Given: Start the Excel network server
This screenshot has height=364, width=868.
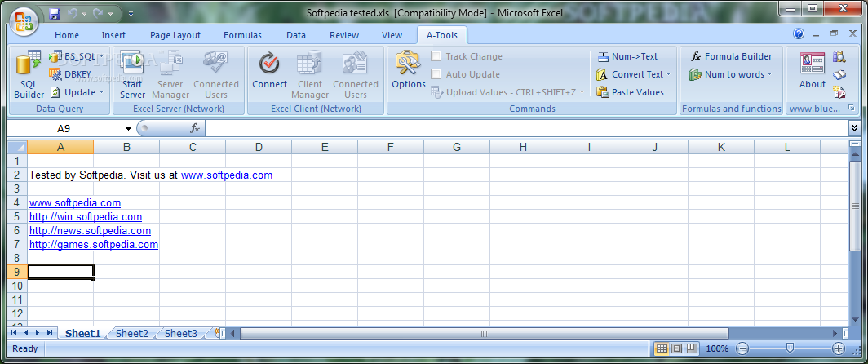Looking at the screenshot, I should [x=132, y=74].
